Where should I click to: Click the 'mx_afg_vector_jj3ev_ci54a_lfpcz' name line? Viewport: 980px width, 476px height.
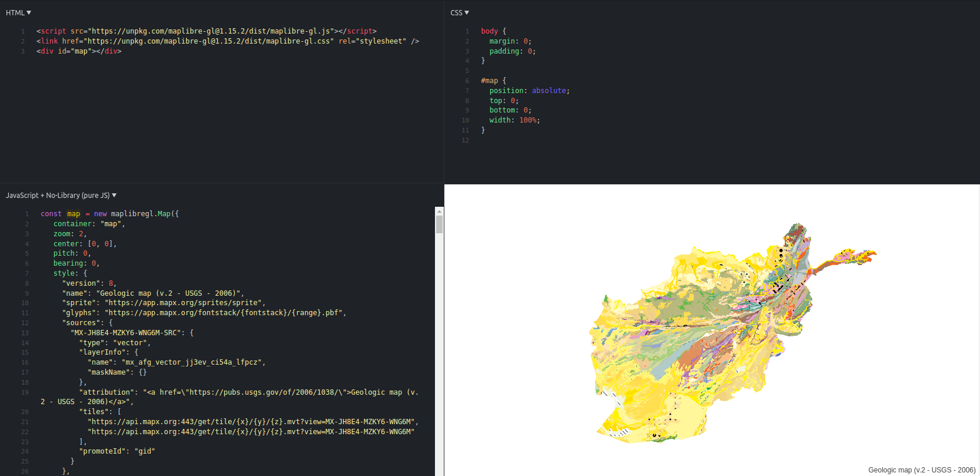point(177,362)
